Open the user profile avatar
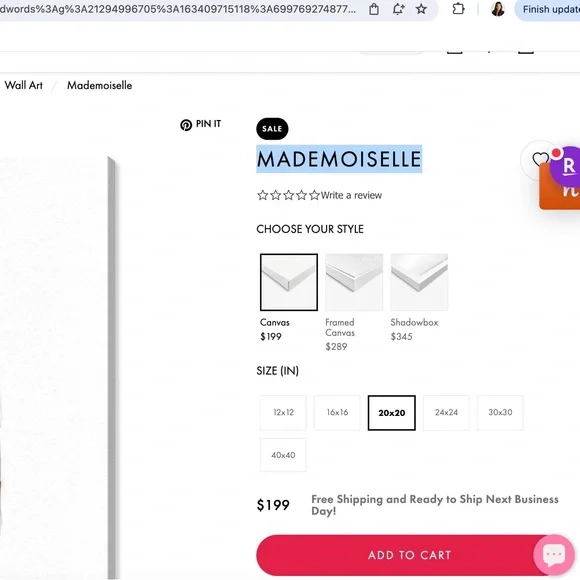 (x=498, y=9)
